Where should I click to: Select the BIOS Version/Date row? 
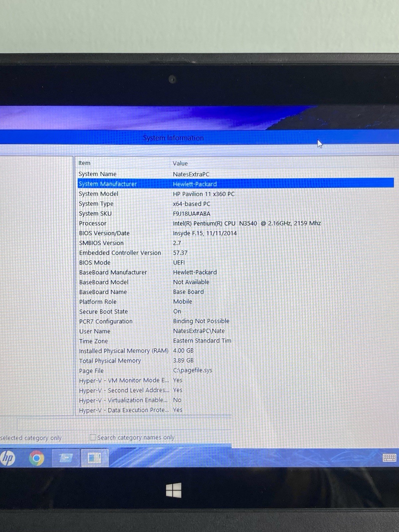pos(235,233)
